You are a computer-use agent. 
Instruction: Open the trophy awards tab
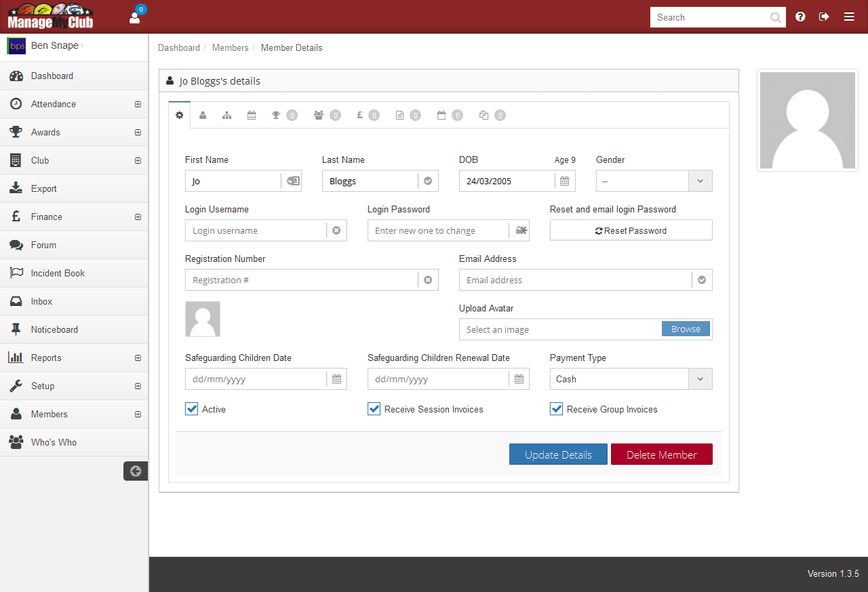coord(284,116)
